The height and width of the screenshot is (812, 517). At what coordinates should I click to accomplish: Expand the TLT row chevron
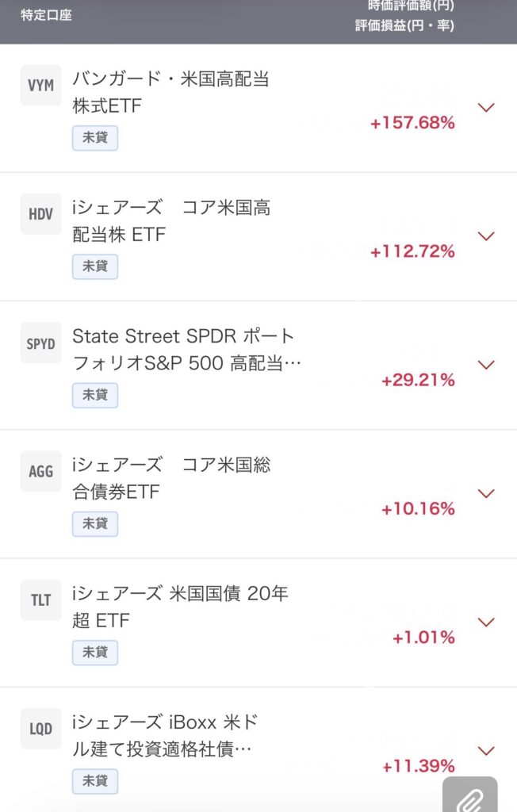[x=487, y=622]
